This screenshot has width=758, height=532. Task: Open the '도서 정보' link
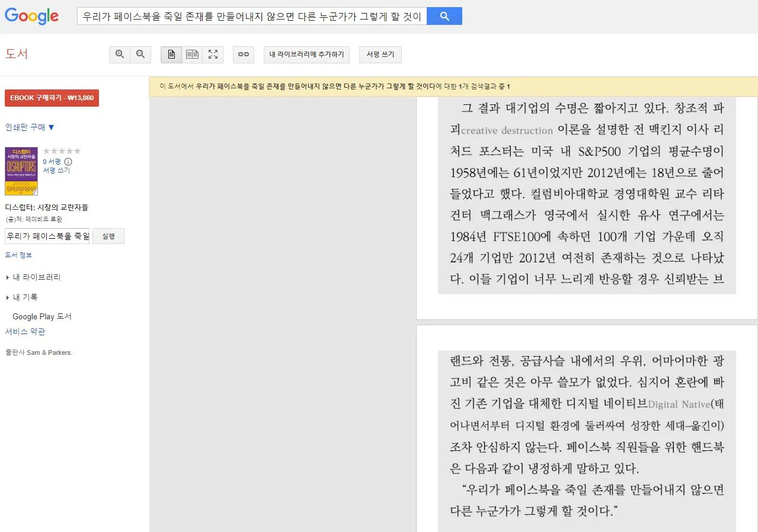click(x=18, y=255)
